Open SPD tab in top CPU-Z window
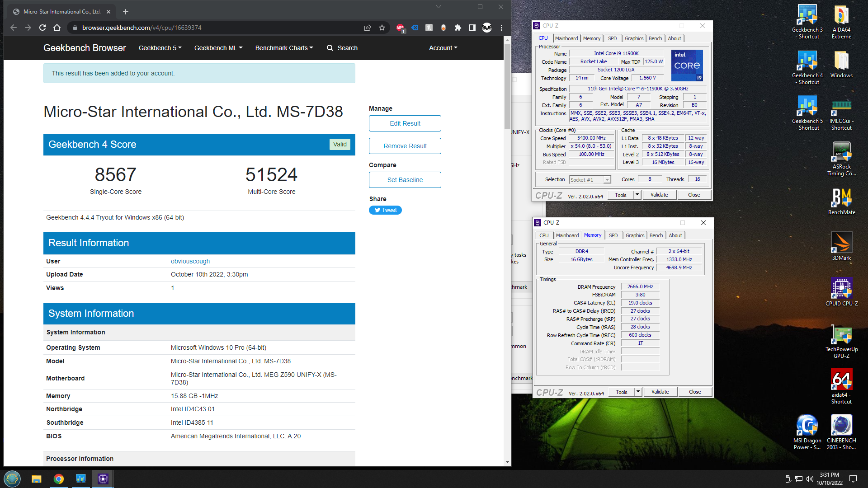Image resolution: width=868 pixels, height=488 pixels. 612,38
